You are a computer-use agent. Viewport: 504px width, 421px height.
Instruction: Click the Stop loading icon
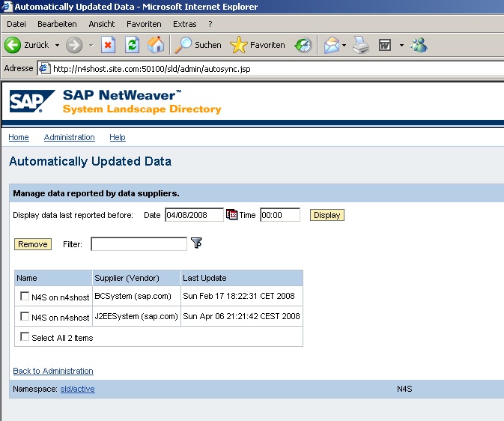[108, 45]
